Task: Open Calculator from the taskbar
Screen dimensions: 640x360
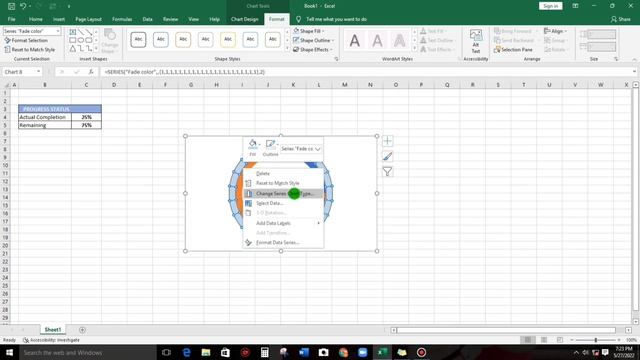Action: point(264,352)
